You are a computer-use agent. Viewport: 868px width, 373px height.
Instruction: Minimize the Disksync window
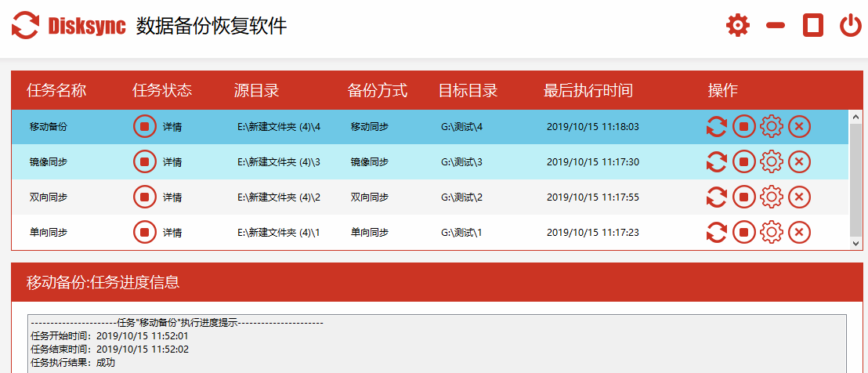(x=776, y=25)
